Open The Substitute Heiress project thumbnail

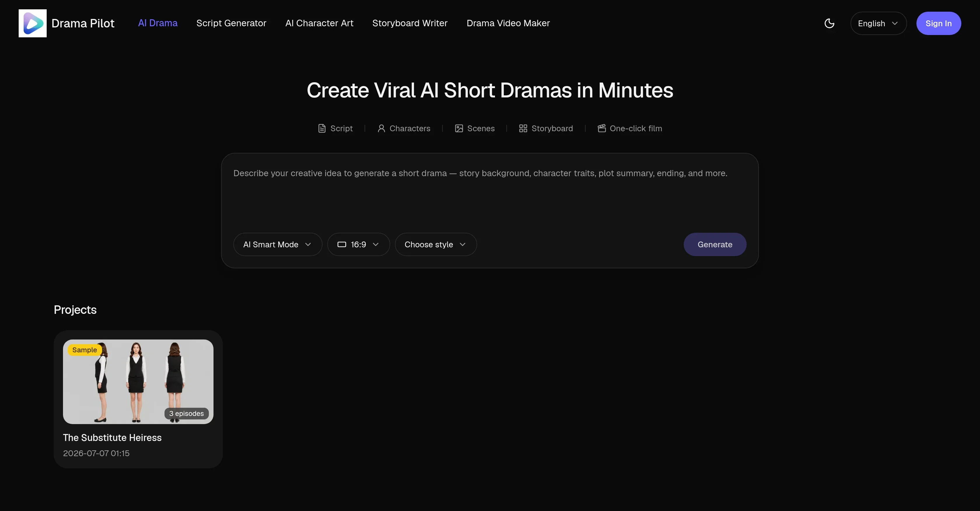[x=138, y=381]
